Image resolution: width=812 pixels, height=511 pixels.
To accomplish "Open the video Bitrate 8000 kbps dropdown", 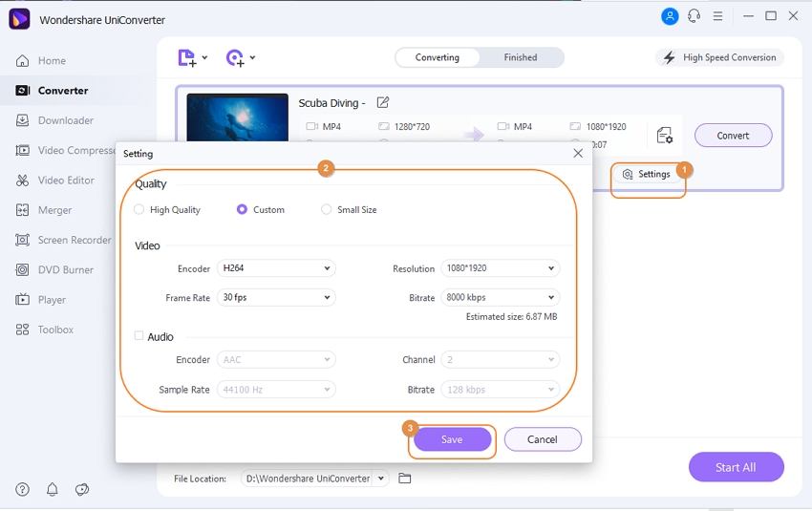I will click(501, 298).
